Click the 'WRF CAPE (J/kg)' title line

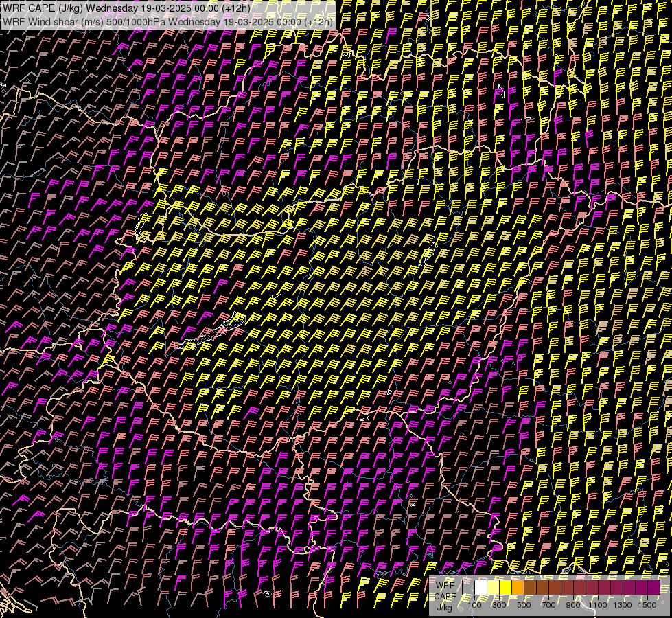click(127, 8)
